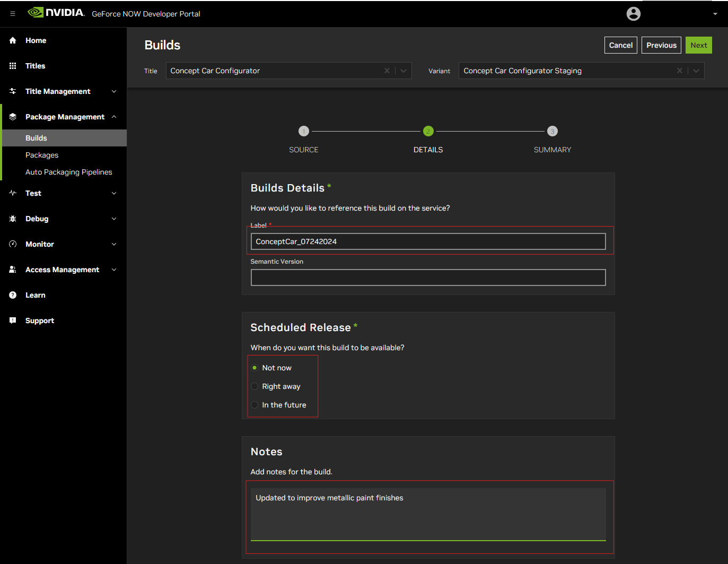Clear the Variant field selection
Screen dimensions: 728x564
(680, 71)
